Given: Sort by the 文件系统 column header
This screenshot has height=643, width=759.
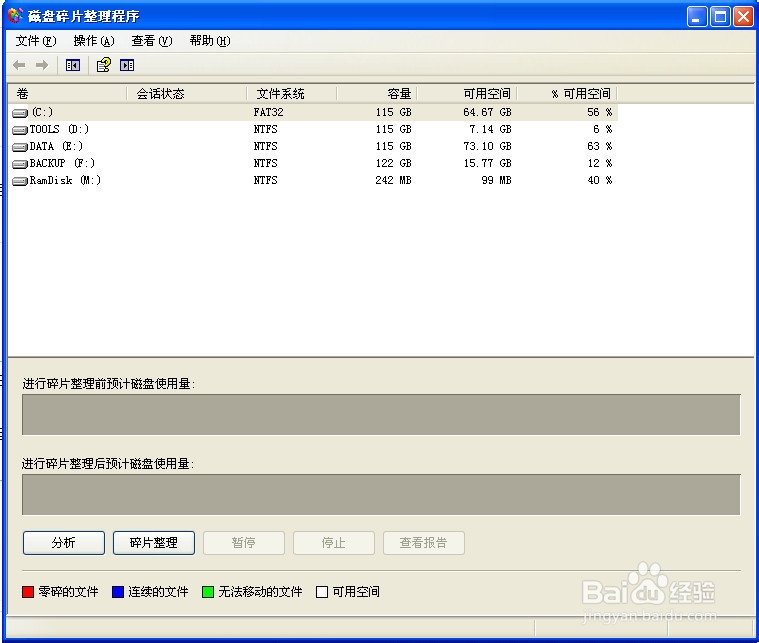Looking at the screenshot, I should pos(292,93).
